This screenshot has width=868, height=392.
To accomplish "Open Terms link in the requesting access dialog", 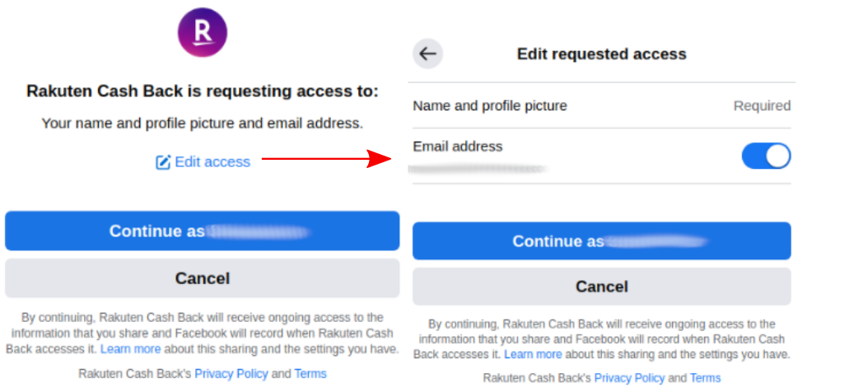I will 310,374.
